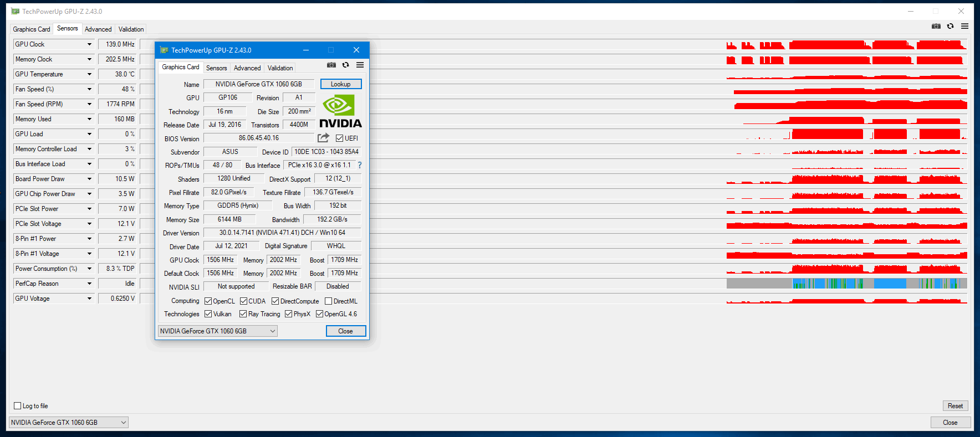Screen dimensions: 980x437
Task: Toggle OpenGL 4.6 checkbox
Action: tap(319, 314)
